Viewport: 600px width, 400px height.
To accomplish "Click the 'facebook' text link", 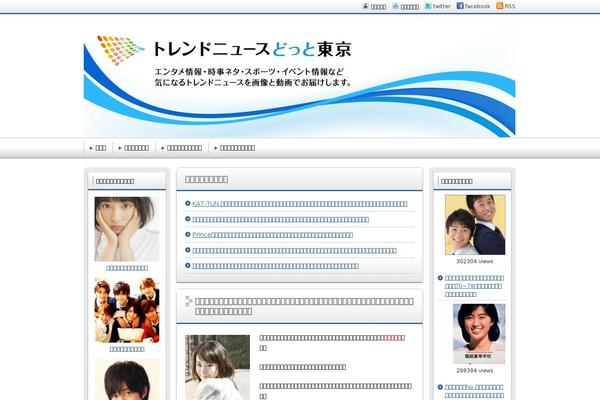I will (477, 6).
